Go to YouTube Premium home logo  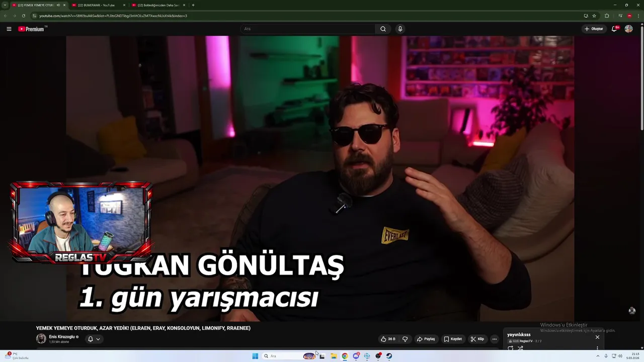click(x=32, y=29)
